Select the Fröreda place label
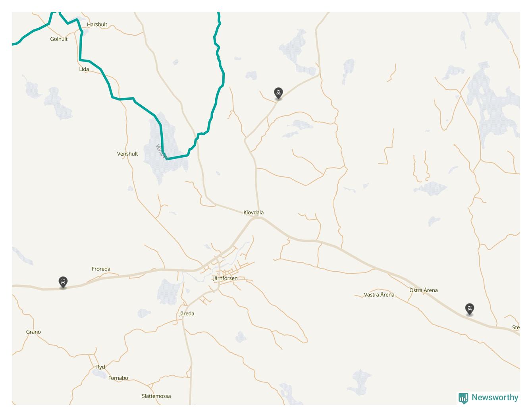Image resolution: width=532 pixels, height=417 pixels. [101, 269]
